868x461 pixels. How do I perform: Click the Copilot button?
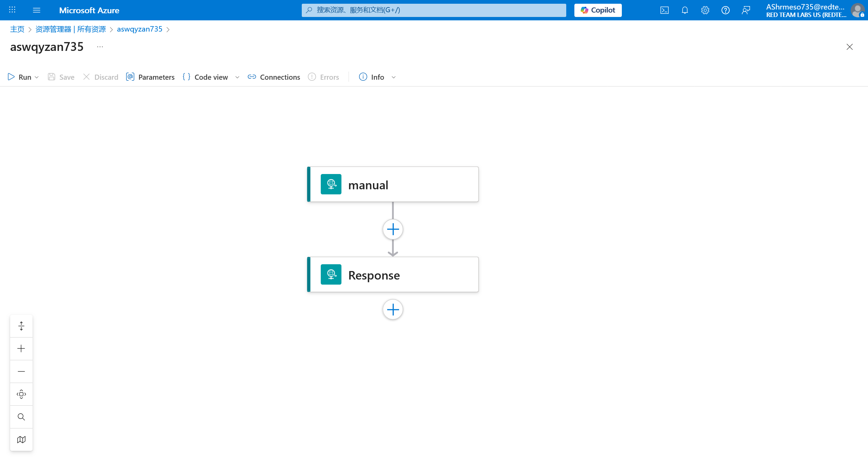point(598,10)
